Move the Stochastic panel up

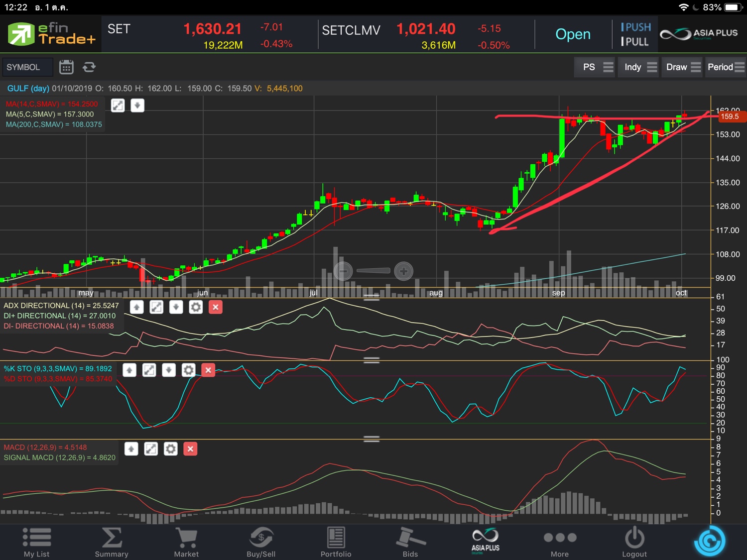[129, 370]
